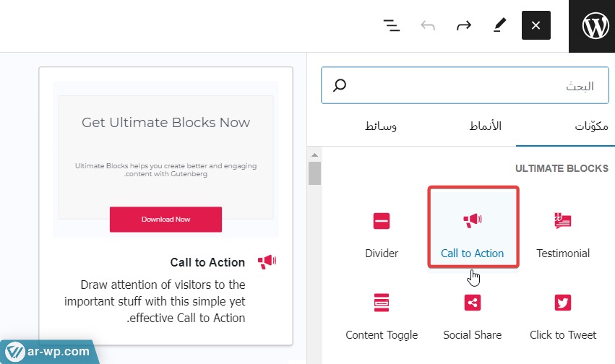Screen dimensions: 615x364
Task: Insert the Social Share block
Action: coord(473,303)
